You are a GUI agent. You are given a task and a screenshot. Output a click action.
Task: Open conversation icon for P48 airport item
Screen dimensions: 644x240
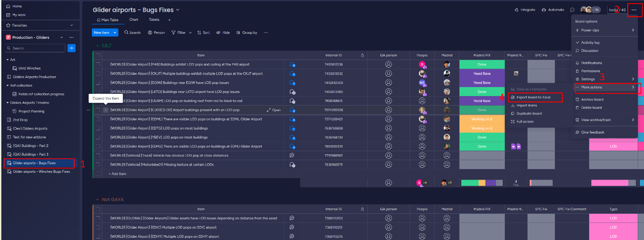click(x=292, y=65)
